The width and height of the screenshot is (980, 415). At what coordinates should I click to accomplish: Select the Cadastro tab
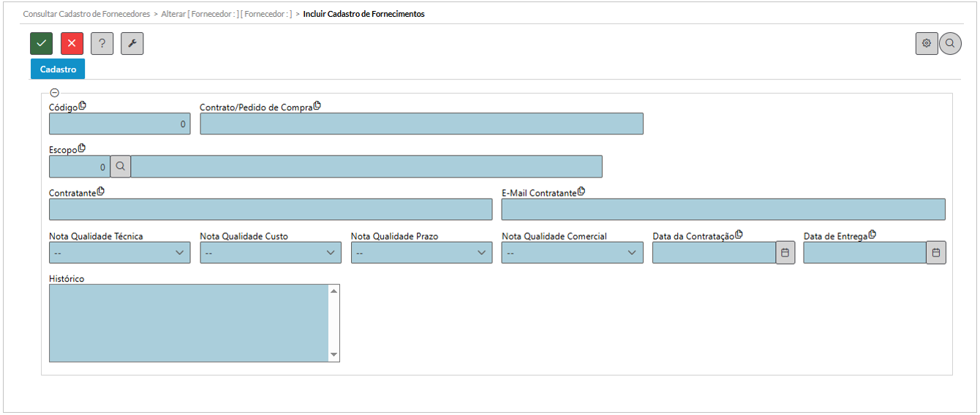(58, 69)
